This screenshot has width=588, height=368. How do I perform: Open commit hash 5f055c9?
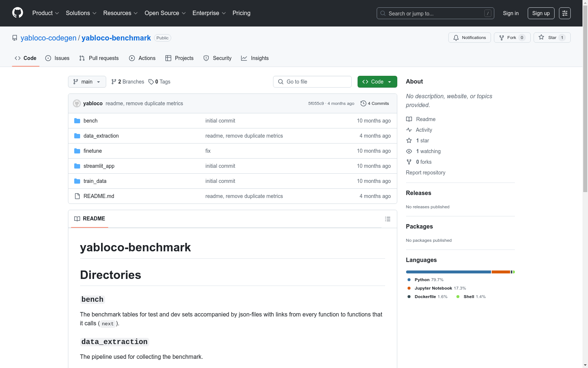pyautogui.click(x=316, y=103)
